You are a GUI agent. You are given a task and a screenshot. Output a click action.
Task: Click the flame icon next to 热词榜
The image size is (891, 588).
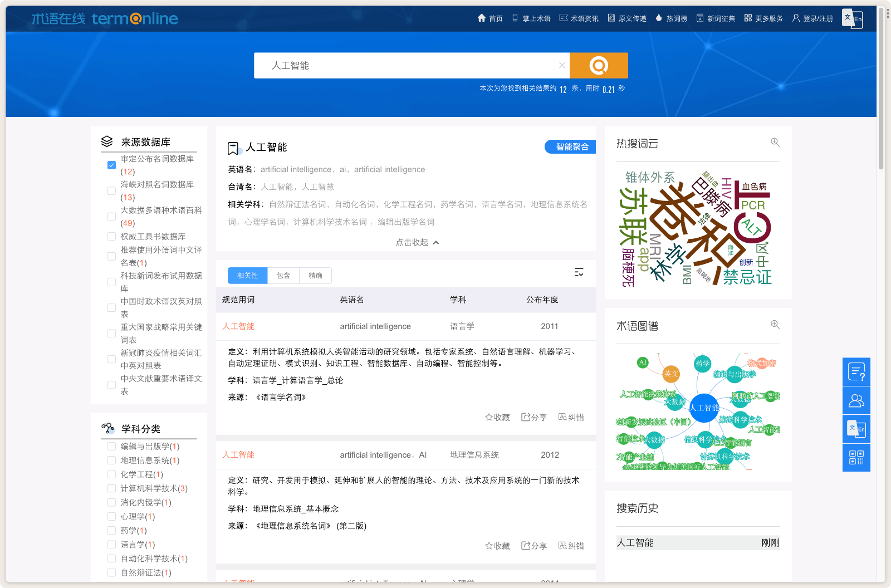[657, 18]
